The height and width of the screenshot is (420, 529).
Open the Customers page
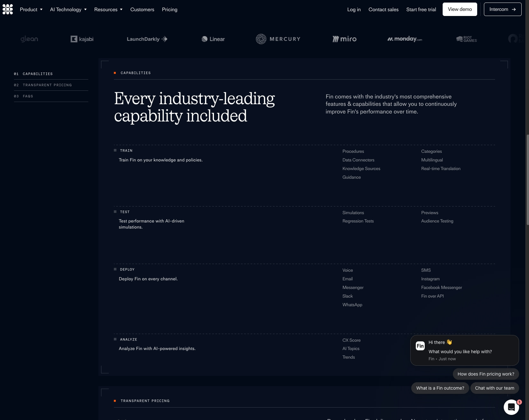pos(142,10)
